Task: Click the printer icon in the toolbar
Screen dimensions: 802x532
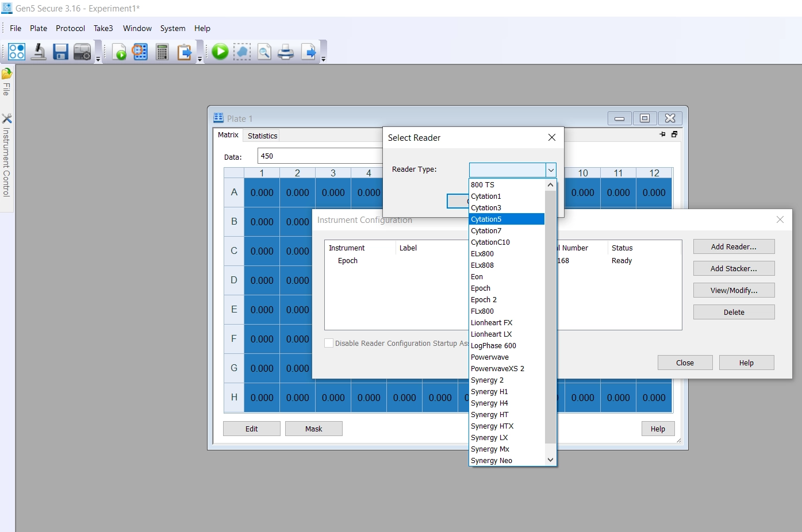Action: coord(286,52)
